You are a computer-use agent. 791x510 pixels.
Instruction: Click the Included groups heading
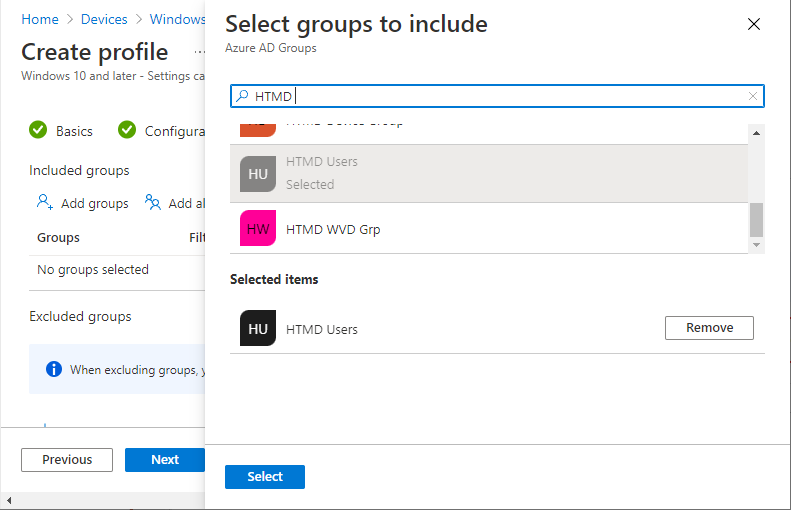coord(79,171)
